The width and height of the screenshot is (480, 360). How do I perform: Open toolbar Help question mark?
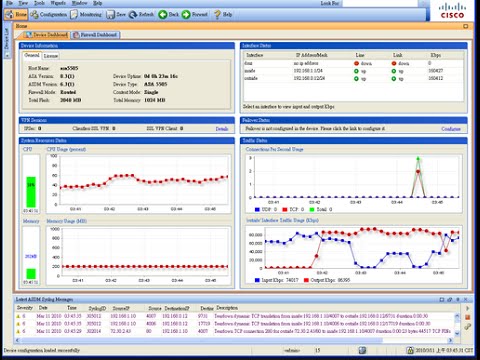coord(223,14)
